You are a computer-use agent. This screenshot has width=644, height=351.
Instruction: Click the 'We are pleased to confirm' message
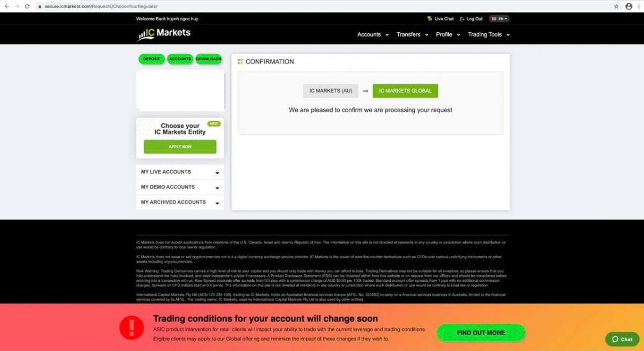pos(370,110)
